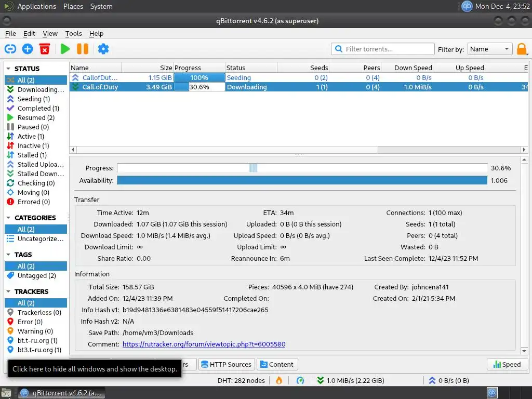The image size is (532, 399).
Task: Select the CallofDut... seeding torrent row
Action: click(x=299, y=78)
